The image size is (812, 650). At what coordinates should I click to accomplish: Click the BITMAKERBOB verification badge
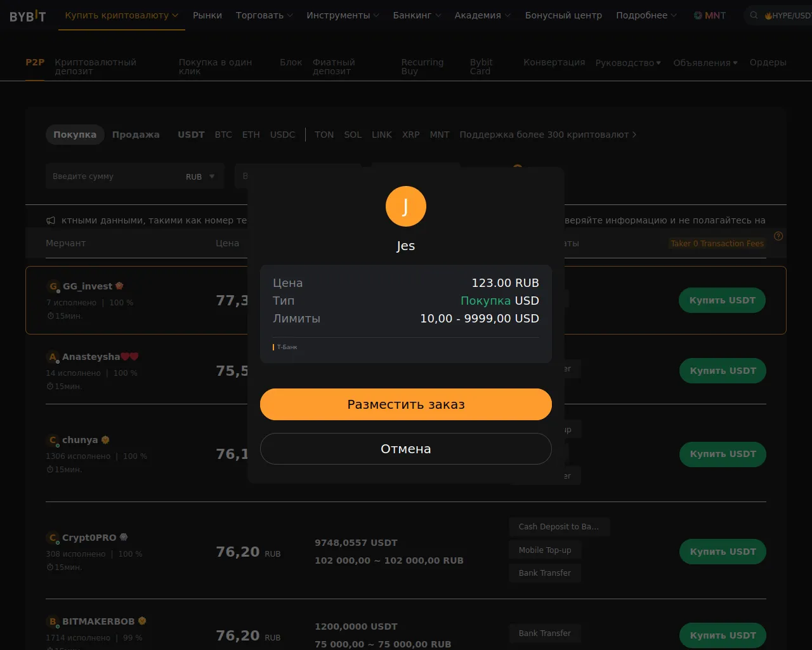[x=142, y=621]
